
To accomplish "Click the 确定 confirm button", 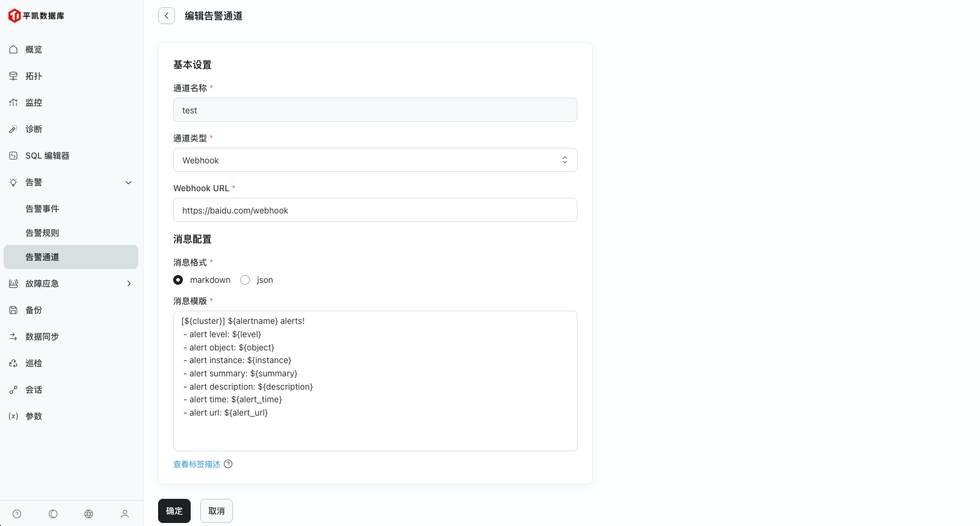I will (x=174, y=511).
